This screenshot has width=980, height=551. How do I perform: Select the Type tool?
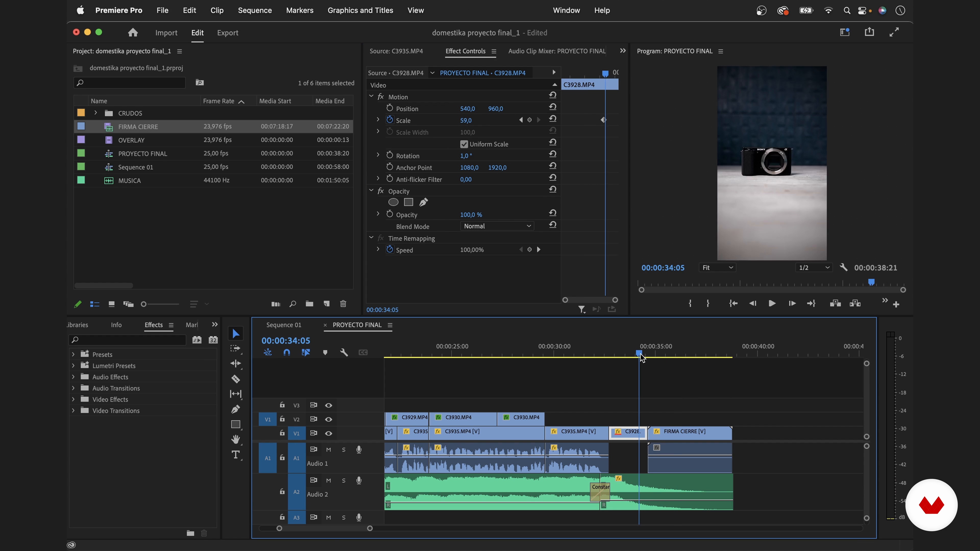click(236, 455)
